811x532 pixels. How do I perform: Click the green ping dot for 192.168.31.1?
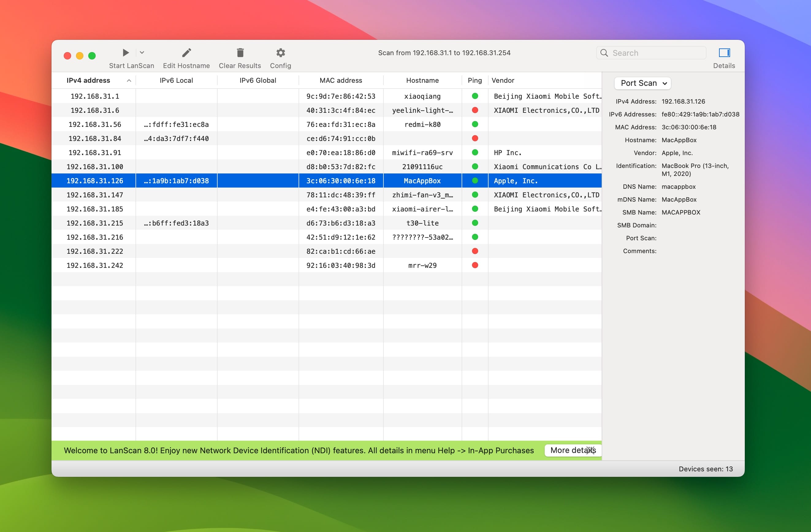(x=475, y=96)
